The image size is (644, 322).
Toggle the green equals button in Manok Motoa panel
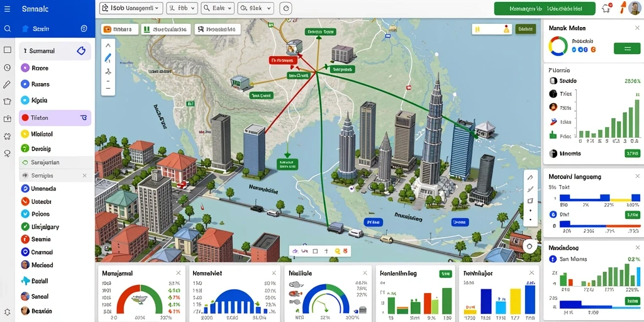627,48
